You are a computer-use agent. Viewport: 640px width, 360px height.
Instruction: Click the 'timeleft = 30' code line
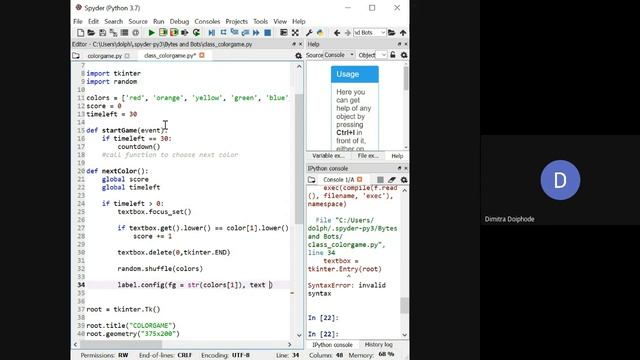coord(111,114)
